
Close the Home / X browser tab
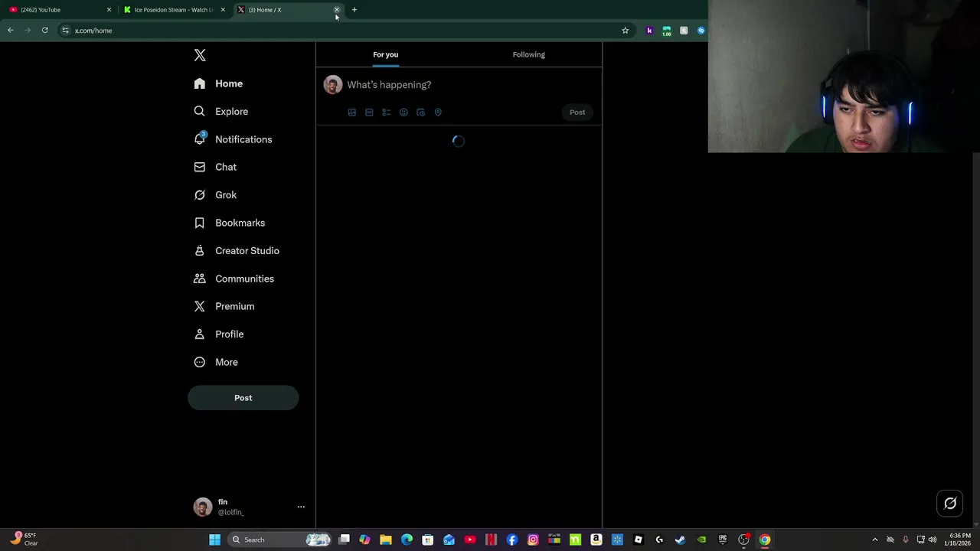pyautogui.click(x=337, y=10)
